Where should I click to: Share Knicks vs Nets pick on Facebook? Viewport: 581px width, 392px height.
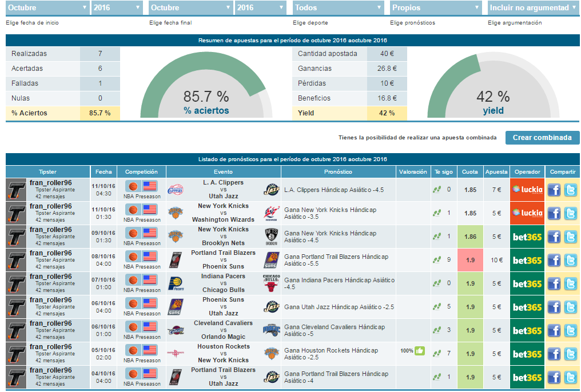tap(554, 237)
